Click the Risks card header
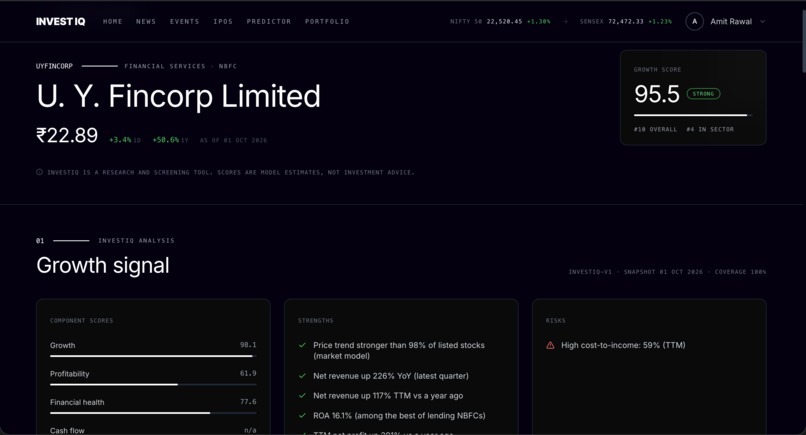Viewport: 806px width, 435px height. (556, 320)
